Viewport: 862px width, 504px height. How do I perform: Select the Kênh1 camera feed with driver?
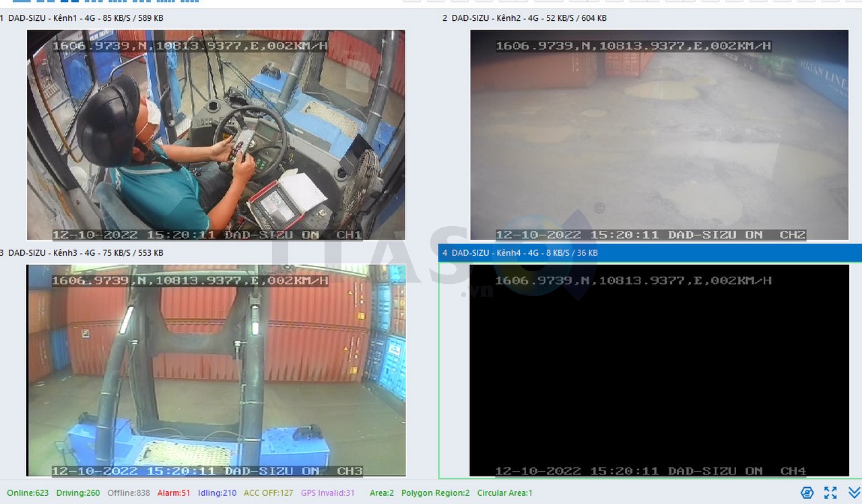(x=216, y=135)
